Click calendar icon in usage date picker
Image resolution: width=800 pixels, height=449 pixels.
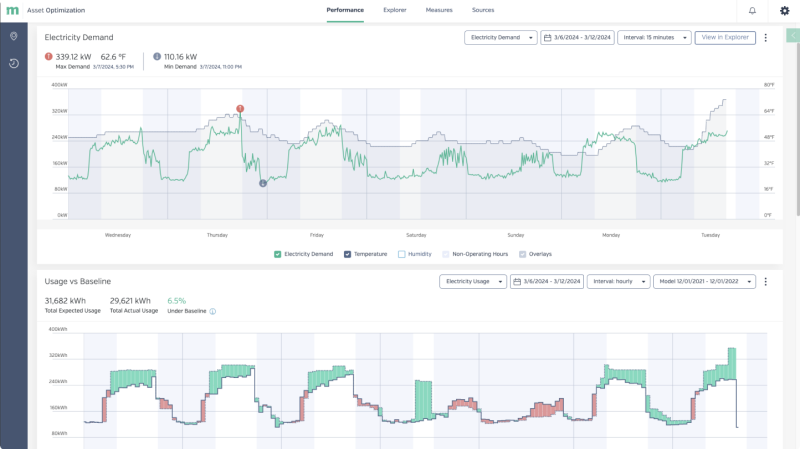(517, 282)
